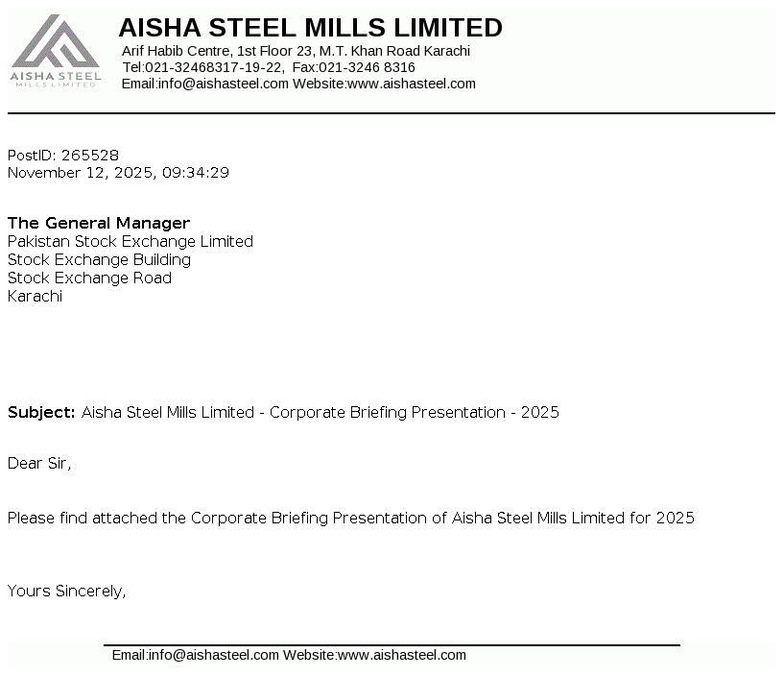Click the AISHA STEEL MILLS LIMITED heading
Viewport: 784px width, 677px height.
coord(310,27)
